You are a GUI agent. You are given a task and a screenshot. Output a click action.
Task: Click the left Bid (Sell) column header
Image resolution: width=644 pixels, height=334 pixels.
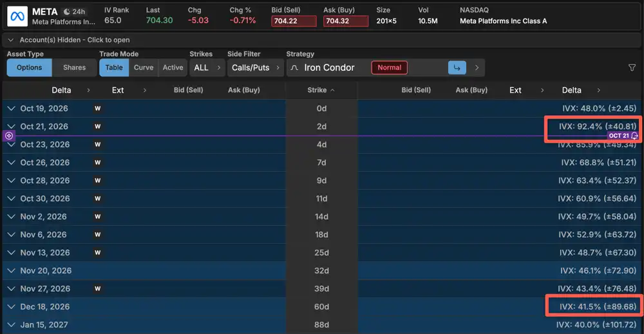pos(188,90)
